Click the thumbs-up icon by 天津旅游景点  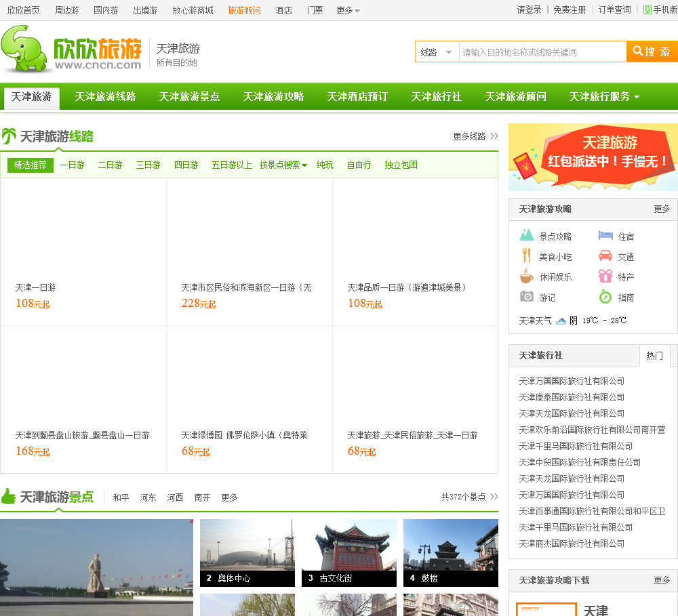coord(8,496)
